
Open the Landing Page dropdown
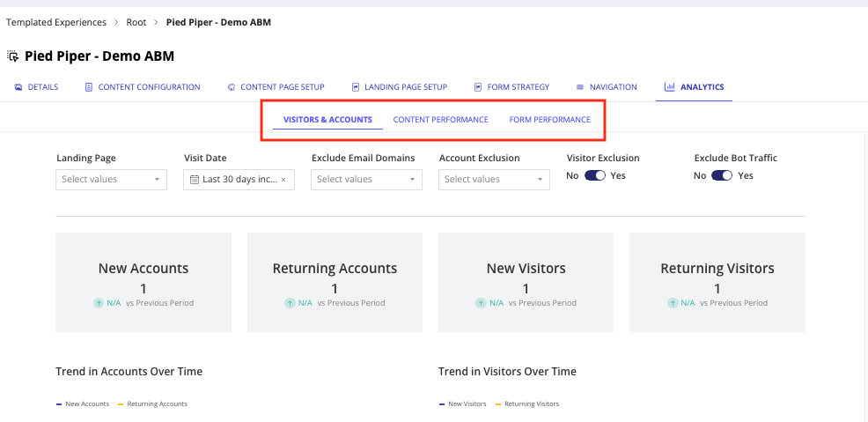coord(111,180)
